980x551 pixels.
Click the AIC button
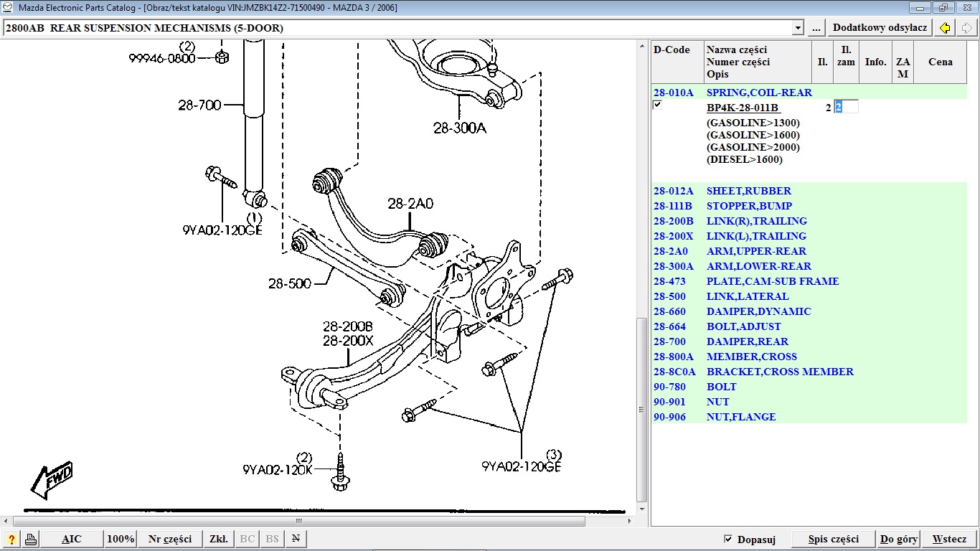point(72,540)
